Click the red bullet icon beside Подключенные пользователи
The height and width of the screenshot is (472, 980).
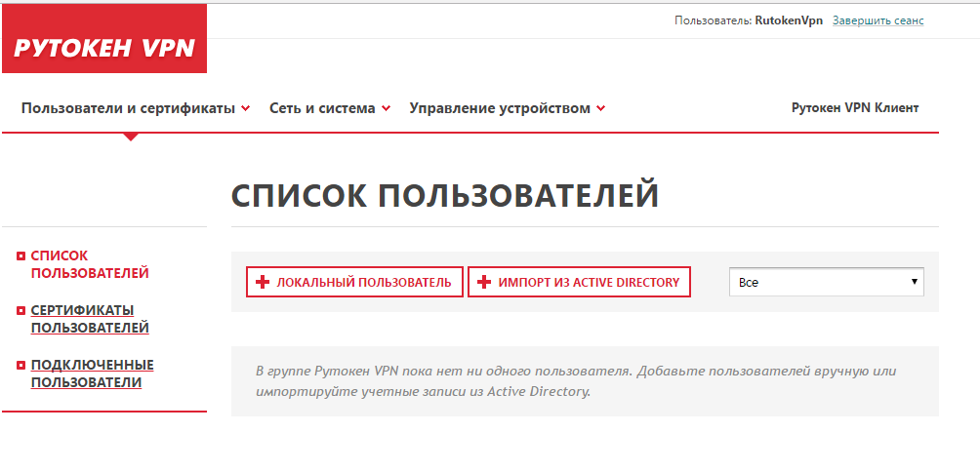20,366
